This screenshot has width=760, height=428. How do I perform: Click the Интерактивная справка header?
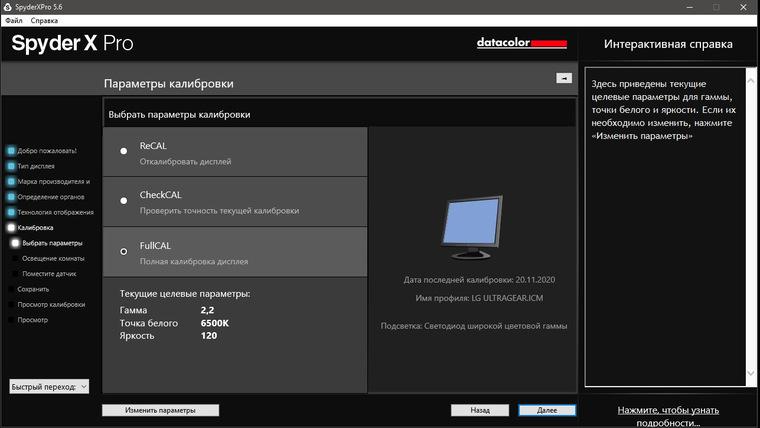tap(668, 44)
